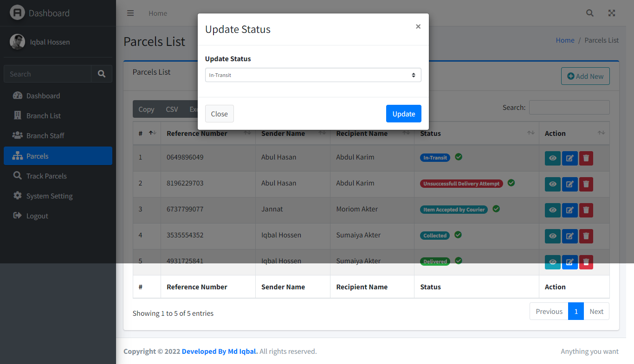Click the magnifying glass search icon in header
Viewport: 634px width, 364px height.
point(589,13)
